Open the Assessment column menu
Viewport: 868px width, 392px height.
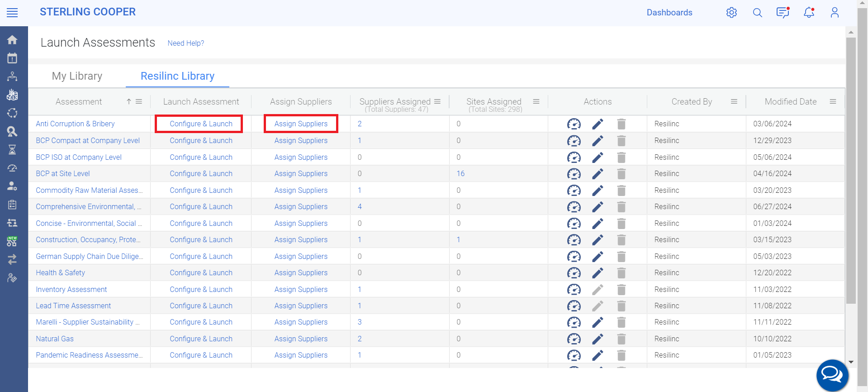coord(139,102)
